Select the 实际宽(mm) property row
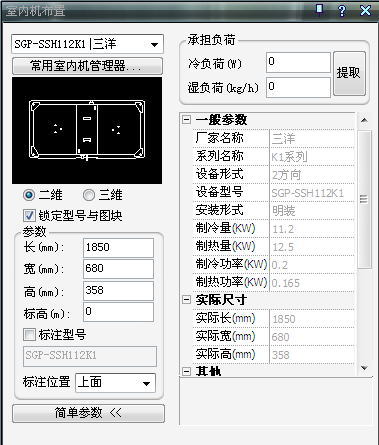379x445 pixels. tap(273, 336)
